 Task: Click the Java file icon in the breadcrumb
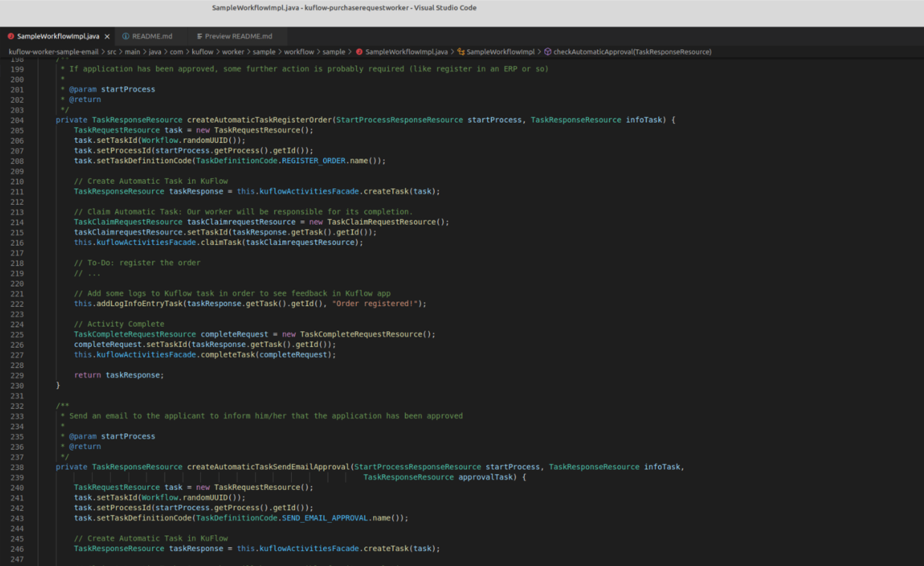pyautogui.click(x=360, y=52)
